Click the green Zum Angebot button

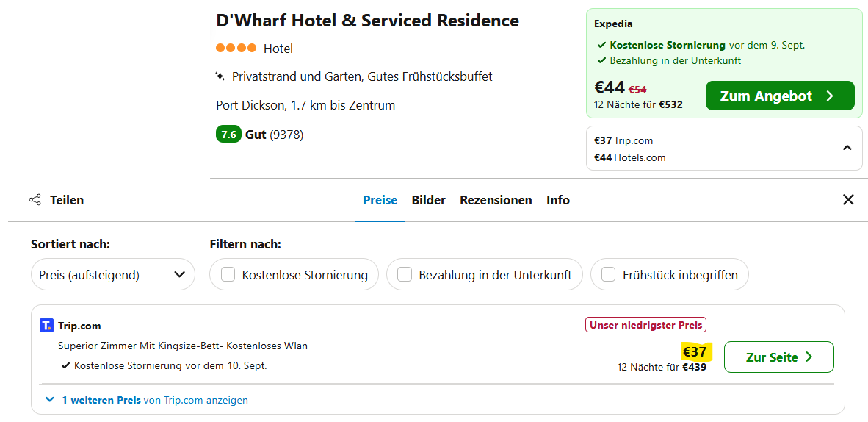click(780, 96)
